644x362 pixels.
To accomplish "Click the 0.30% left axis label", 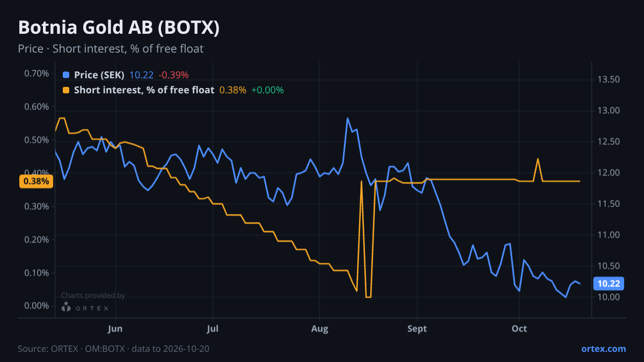I will tap(37, 206).
